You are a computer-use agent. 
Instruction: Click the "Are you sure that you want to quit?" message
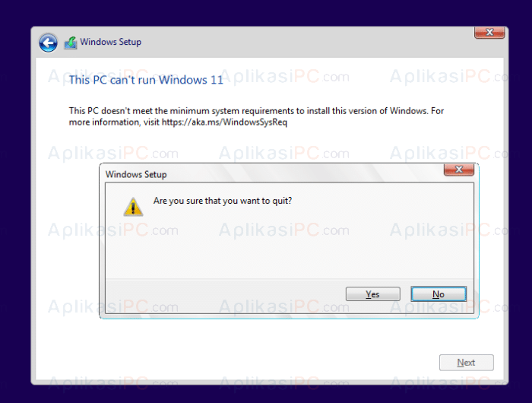pos(223,201)
